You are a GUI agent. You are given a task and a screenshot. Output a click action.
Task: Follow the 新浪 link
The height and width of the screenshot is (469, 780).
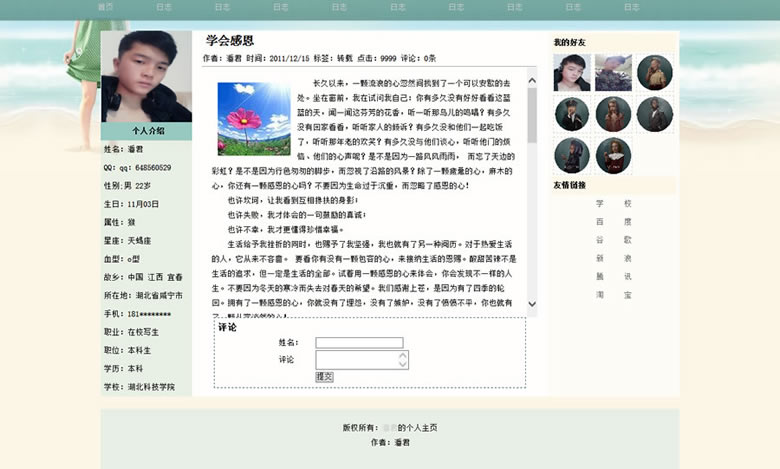coord(613,258)
